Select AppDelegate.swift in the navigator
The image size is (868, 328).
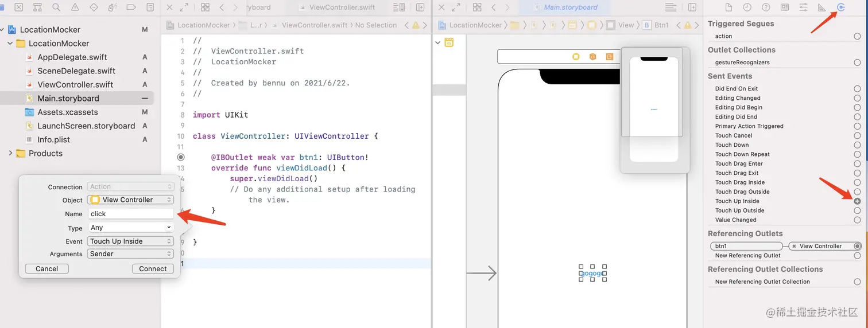72,57
